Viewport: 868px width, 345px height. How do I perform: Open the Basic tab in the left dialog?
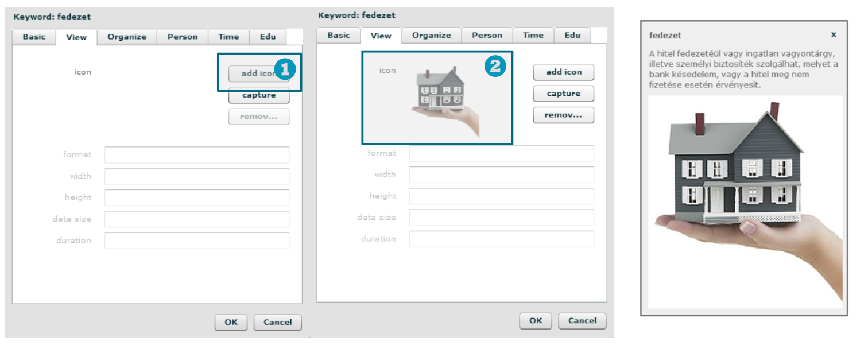[34, 37]
